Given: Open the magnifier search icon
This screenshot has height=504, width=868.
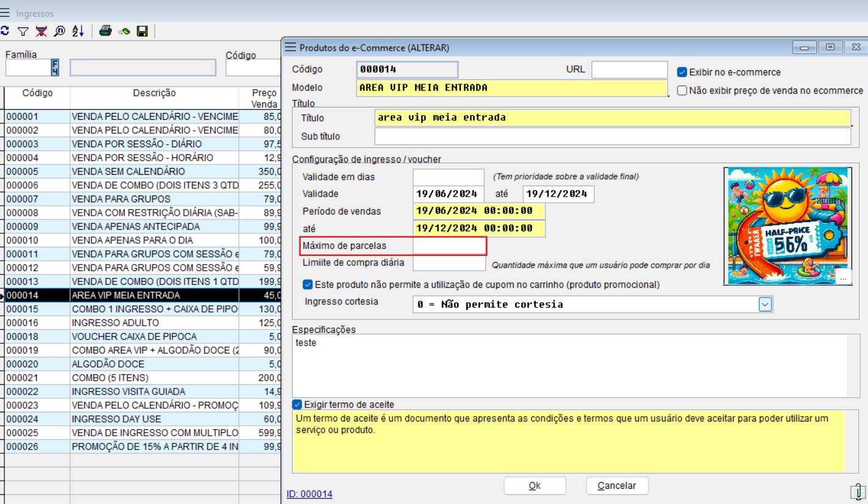Looking at the screenshot, I should (59, 31).
